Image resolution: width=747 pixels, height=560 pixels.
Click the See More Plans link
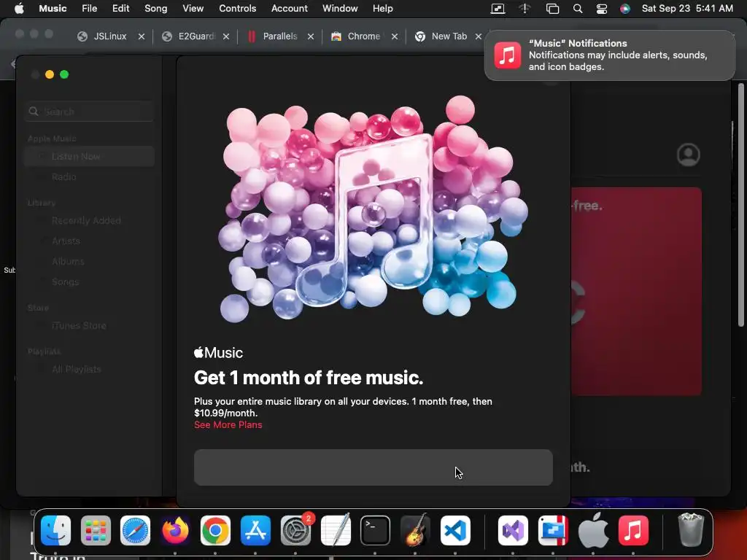[x=228, y=425]
